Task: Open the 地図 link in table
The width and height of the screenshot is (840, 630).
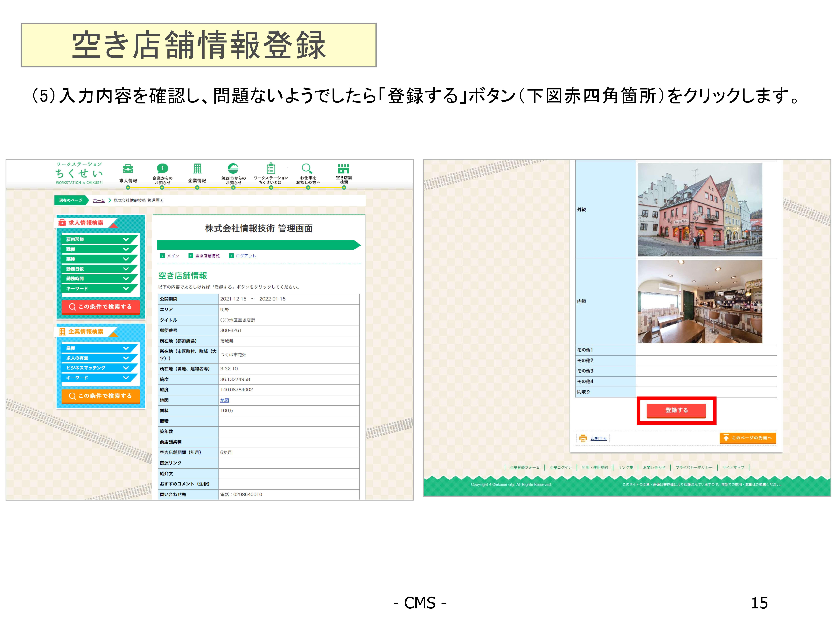Action: coord(225,400)
